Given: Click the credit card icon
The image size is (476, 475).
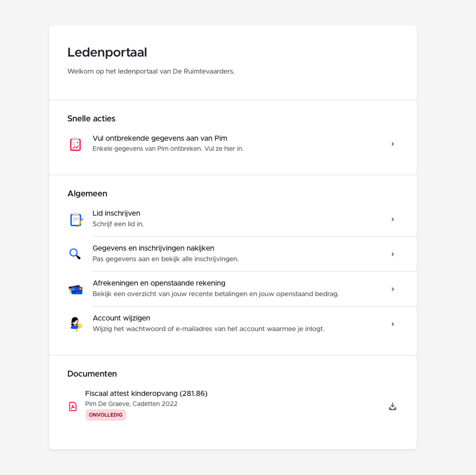Looking at the screenshot, I should [75, 289].
